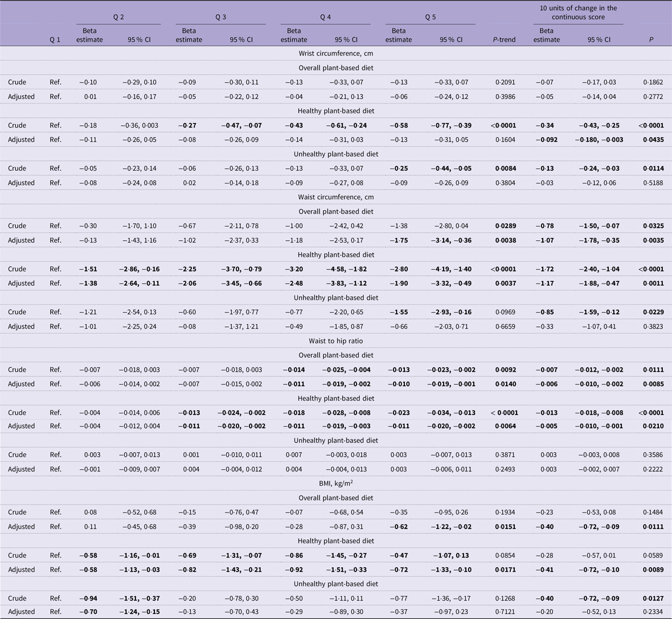Image resolution: width=672 pixels, height=619 pixels.
Task: Click the Q 1 column header
Action: (x=55, y=39)
